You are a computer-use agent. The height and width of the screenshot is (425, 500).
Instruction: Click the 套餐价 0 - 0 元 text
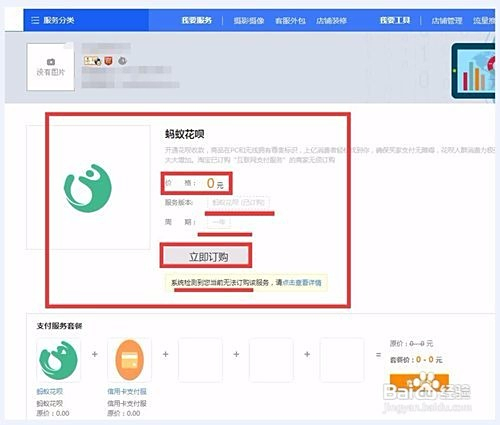[416, 360]
